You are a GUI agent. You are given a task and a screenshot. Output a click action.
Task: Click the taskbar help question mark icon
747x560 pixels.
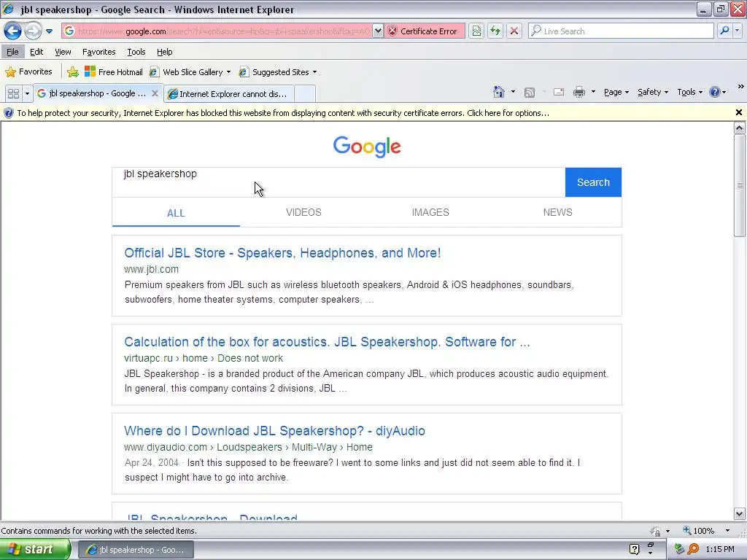pyautogui.click(x=634, y=549)
